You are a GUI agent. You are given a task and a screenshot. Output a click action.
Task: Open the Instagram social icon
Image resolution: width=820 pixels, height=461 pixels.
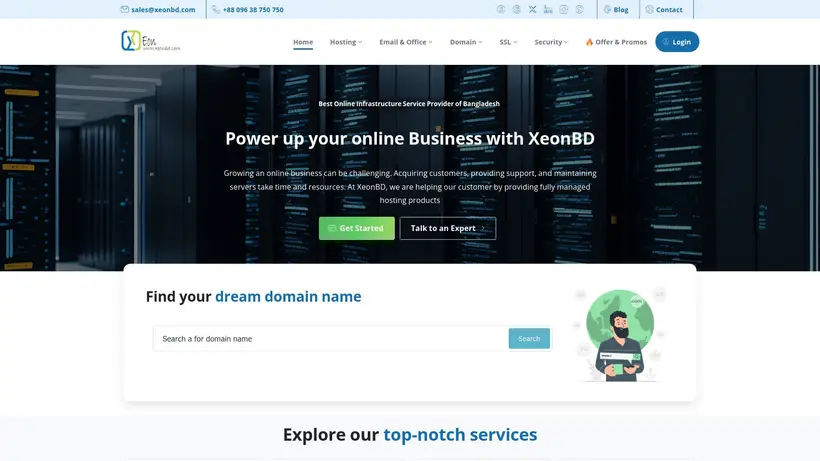point(564,9)
